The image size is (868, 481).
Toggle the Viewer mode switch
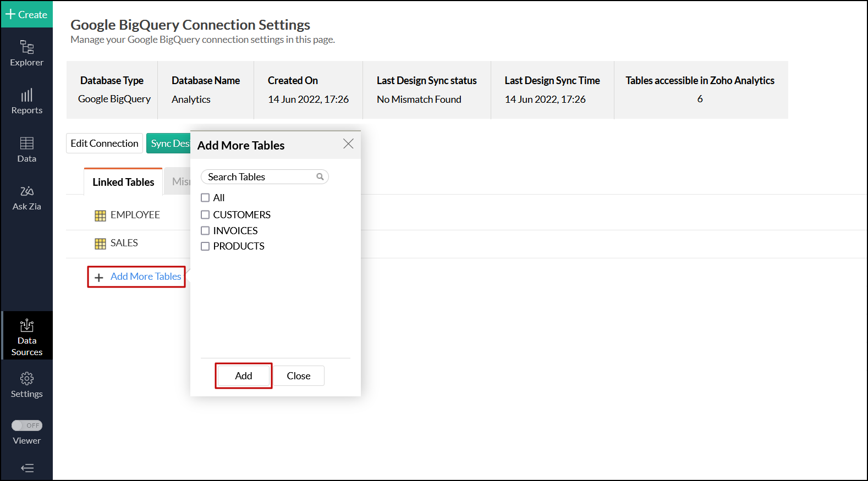27,425
